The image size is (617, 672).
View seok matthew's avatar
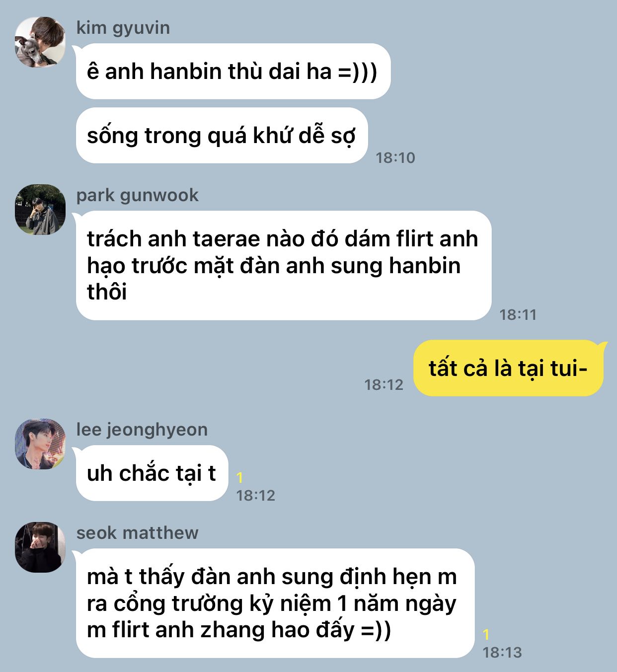[x=40, y=547]
